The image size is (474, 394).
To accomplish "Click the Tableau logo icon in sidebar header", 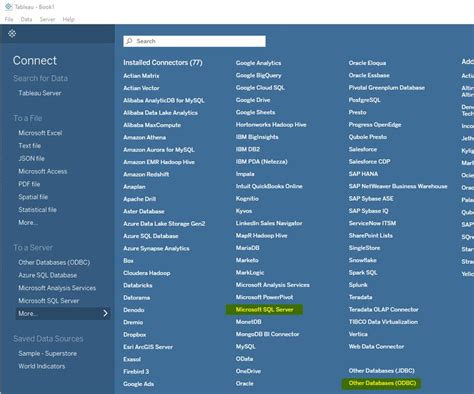I will [12, 33].
